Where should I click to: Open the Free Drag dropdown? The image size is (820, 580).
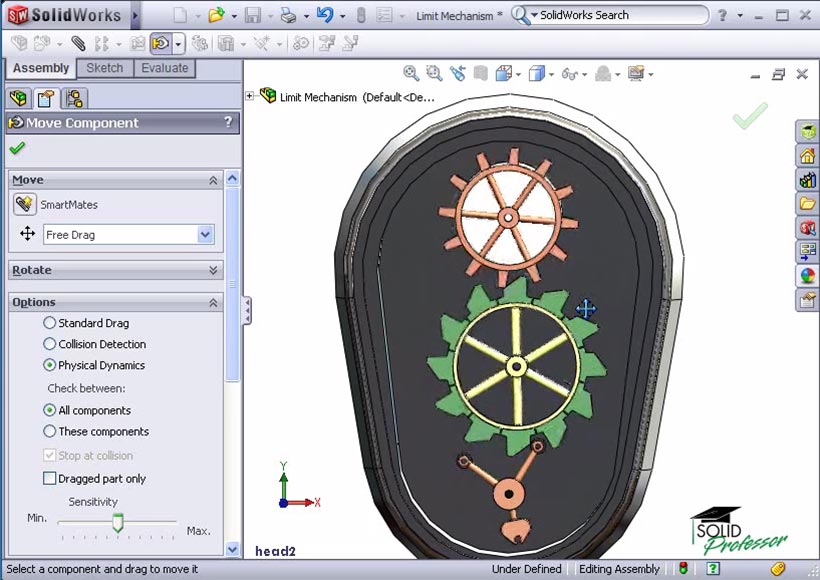click(x=205, y=235)
